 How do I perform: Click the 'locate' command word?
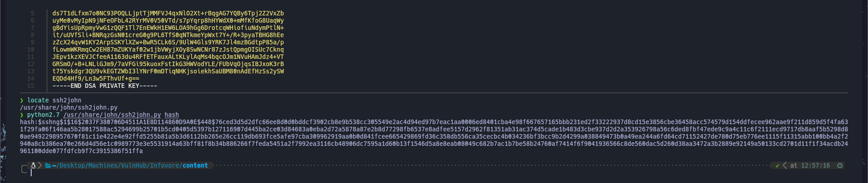click(38, 100)
